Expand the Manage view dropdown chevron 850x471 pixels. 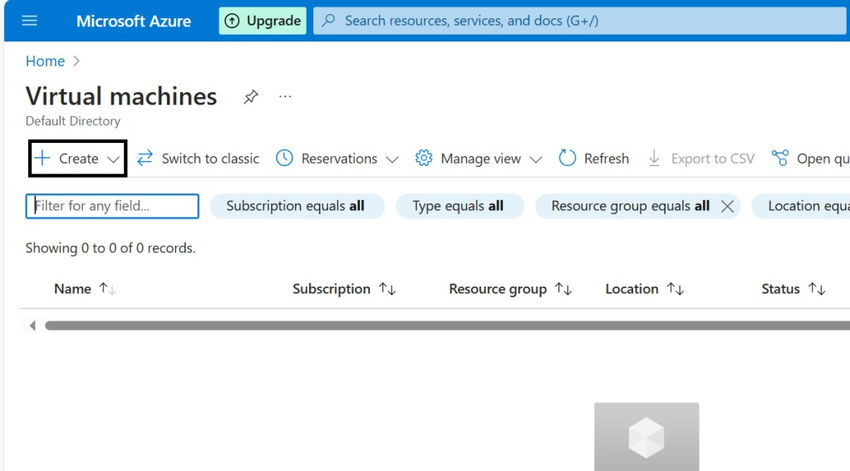536,159
